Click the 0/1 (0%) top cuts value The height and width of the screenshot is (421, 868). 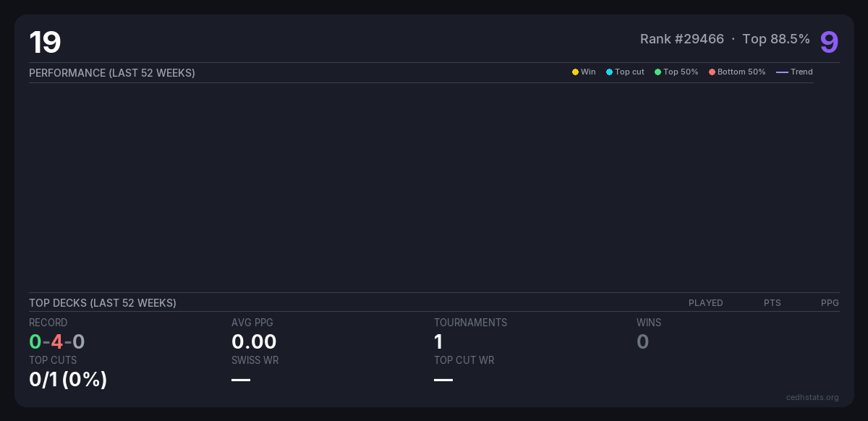[x=68, y=379]
